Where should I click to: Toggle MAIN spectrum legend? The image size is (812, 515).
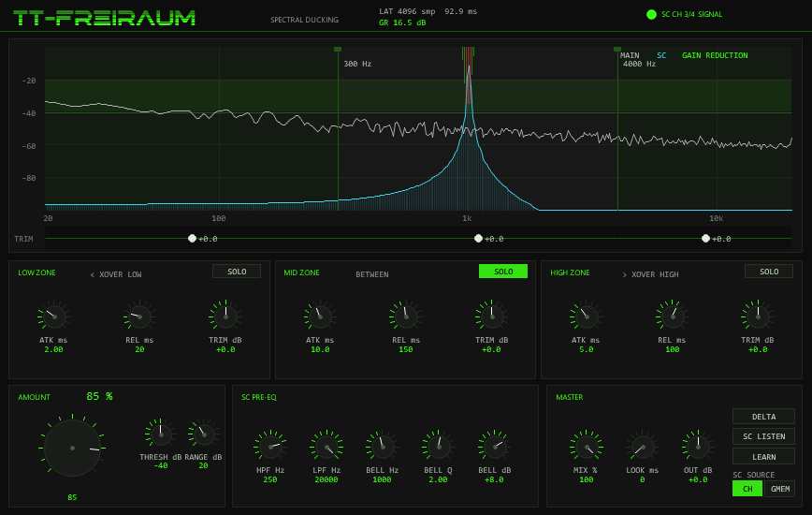coord(630,55)
